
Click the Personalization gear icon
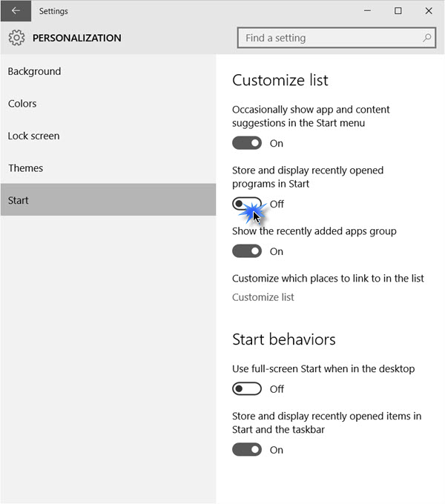coord(16,38)
